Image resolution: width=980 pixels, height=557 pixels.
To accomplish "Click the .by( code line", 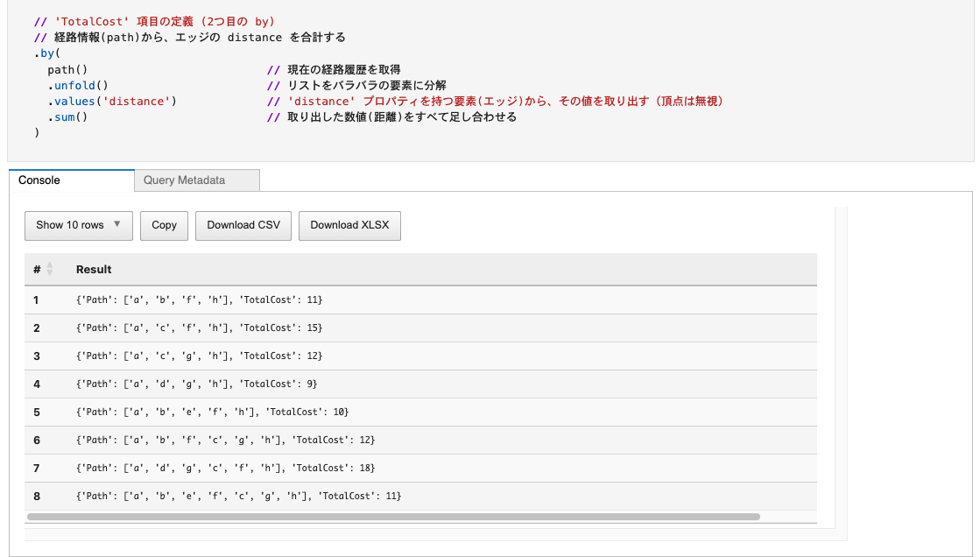I will pos(47,53).
